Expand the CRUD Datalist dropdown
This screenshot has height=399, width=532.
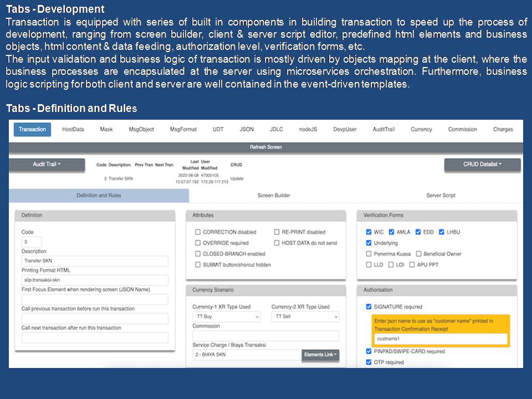click(x=482, y=165)
